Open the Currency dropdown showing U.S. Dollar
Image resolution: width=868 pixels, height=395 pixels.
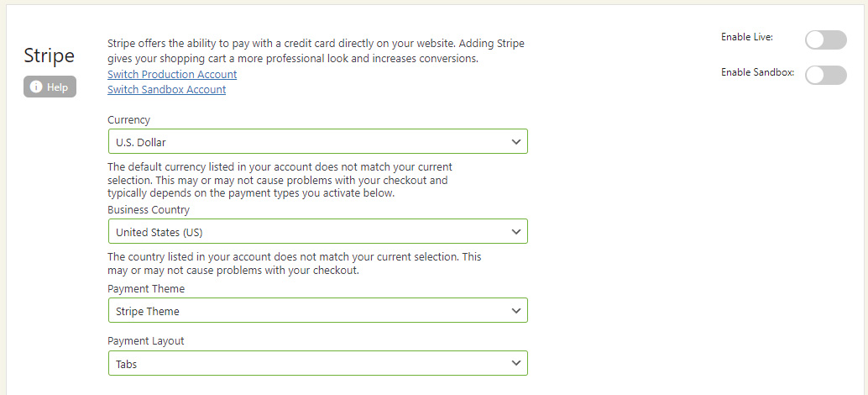click(317, 141)
